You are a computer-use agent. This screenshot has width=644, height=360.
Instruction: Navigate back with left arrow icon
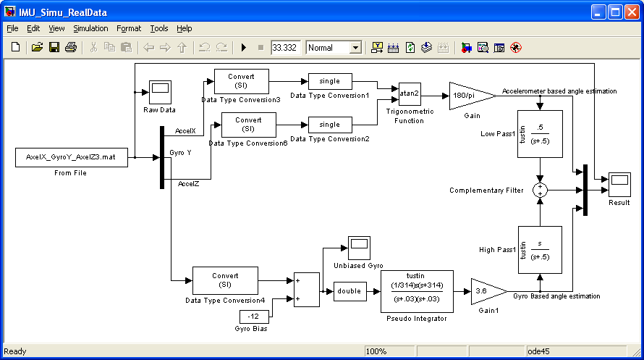tap(148, 48)
